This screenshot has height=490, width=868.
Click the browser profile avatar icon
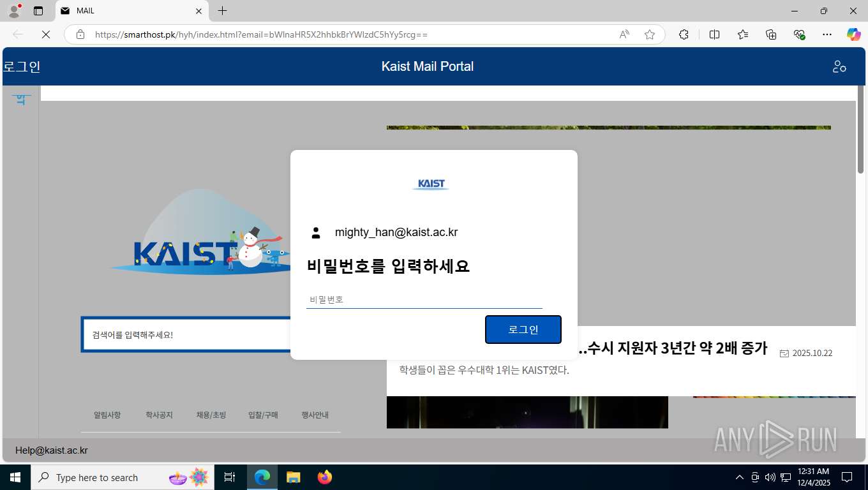[x=14, y=11]
